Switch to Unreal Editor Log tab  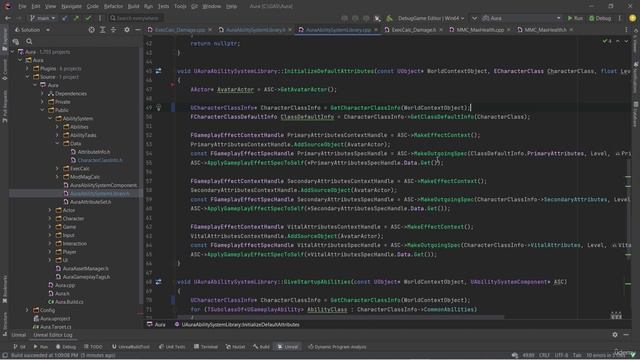coord(53,335)
